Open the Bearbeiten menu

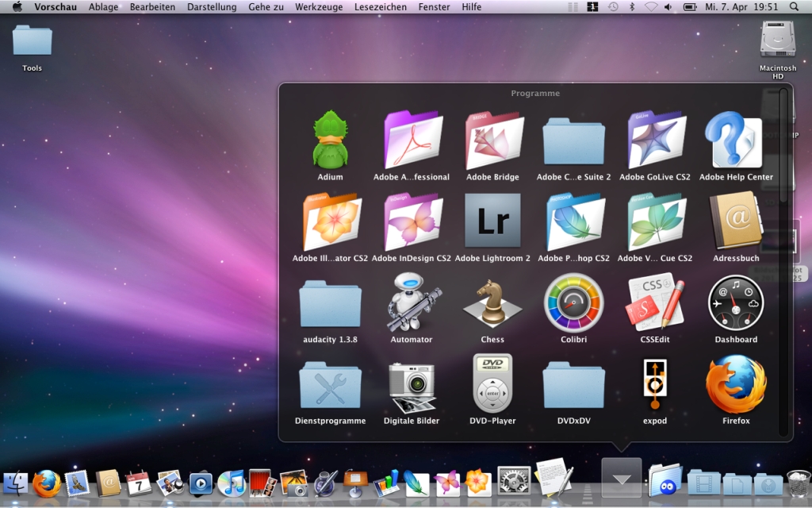point(152,6)
